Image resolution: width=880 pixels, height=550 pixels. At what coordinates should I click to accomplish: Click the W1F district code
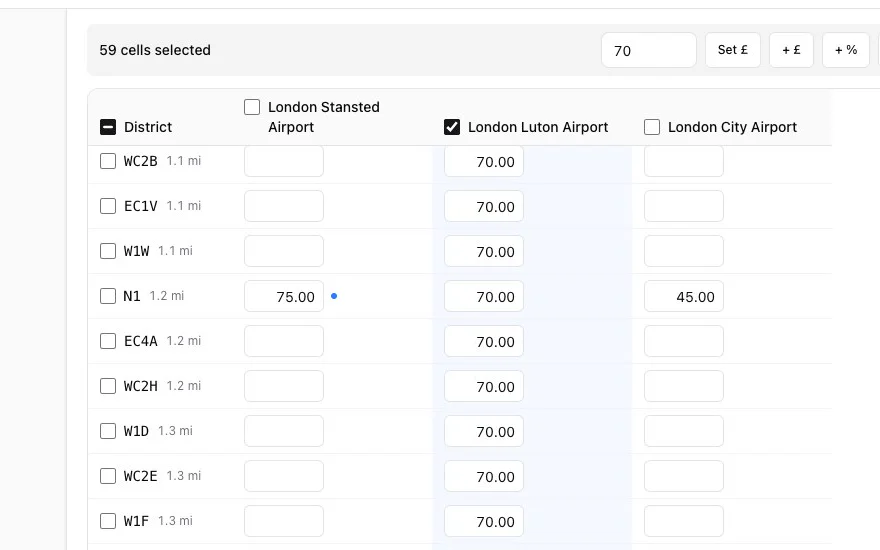tap(136, 520)
